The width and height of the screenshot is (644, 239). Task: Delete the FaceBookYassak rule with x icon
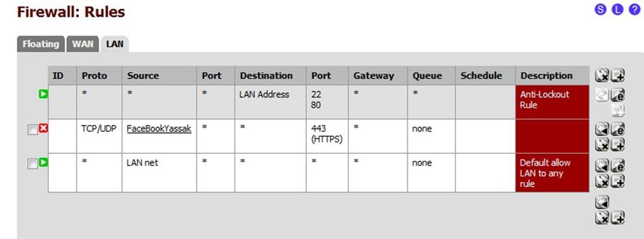(602, 144)
